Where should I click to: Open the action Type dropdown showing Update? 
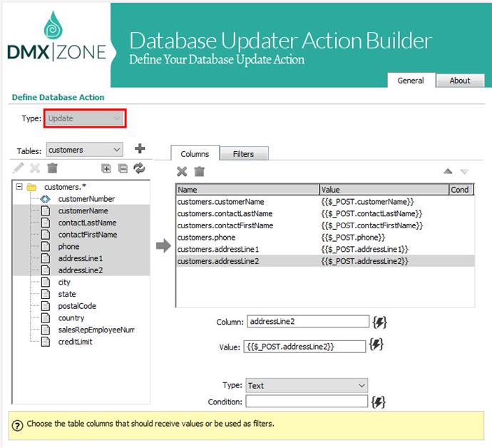[x=85, y=118]
